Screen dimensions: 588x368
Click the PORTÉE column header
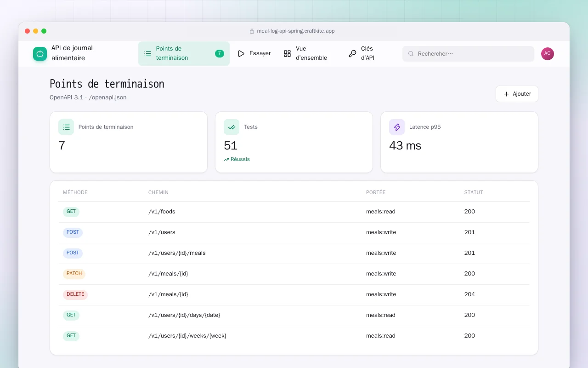[x=376, y=193]
